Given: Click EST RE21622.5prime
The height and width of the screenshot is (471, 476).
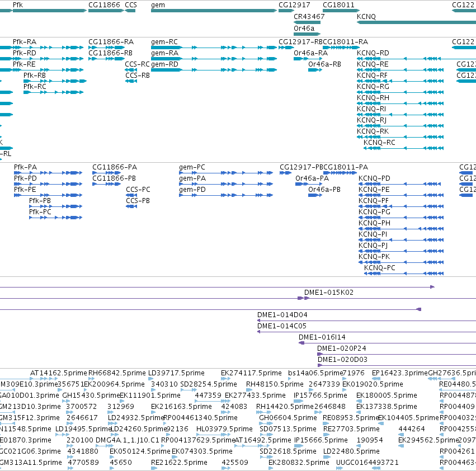Looking at the screenshot, I should [x=179, y=462].
